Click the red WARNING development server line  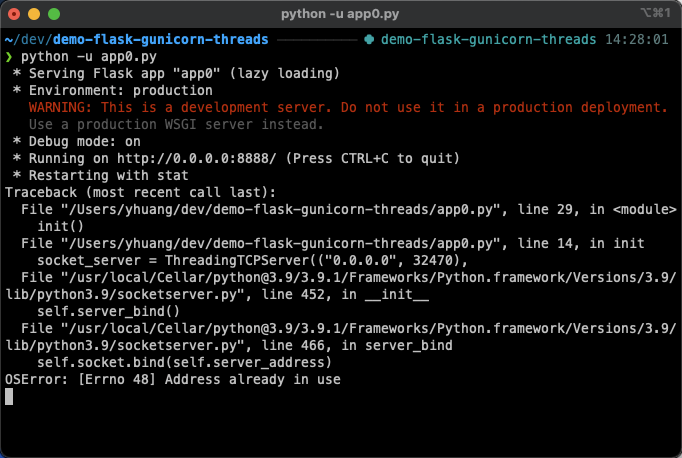[x=348, y=107]
